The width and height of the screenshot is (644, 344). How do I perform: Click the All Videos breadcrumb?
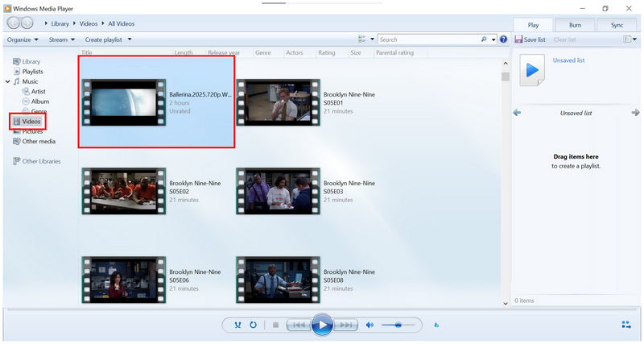[x=122, y=23]
